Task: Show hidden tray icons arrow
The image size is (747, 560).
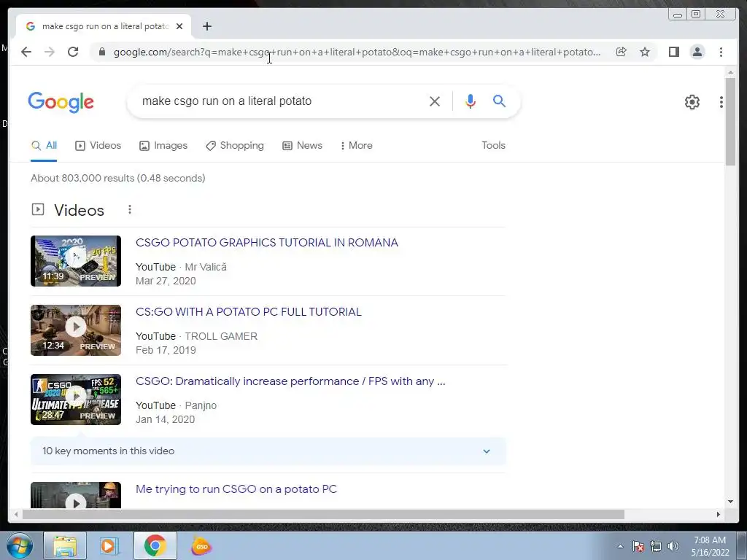Action: (620, 546)
